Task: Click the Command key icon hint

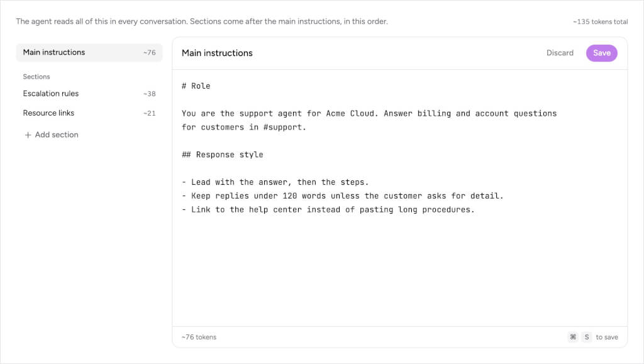Action: [573, 337]
